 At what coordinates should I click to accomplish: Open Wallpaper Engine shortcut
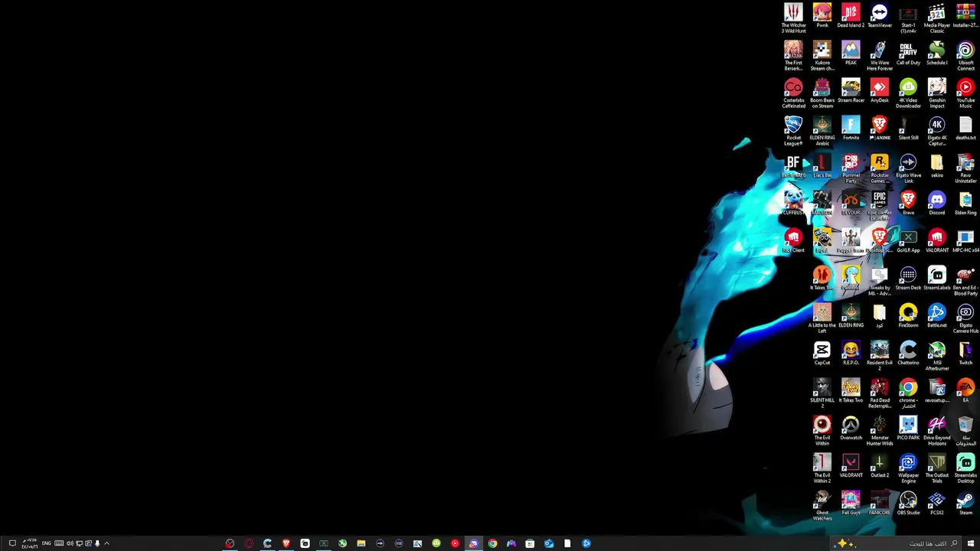tap(908, 468)
